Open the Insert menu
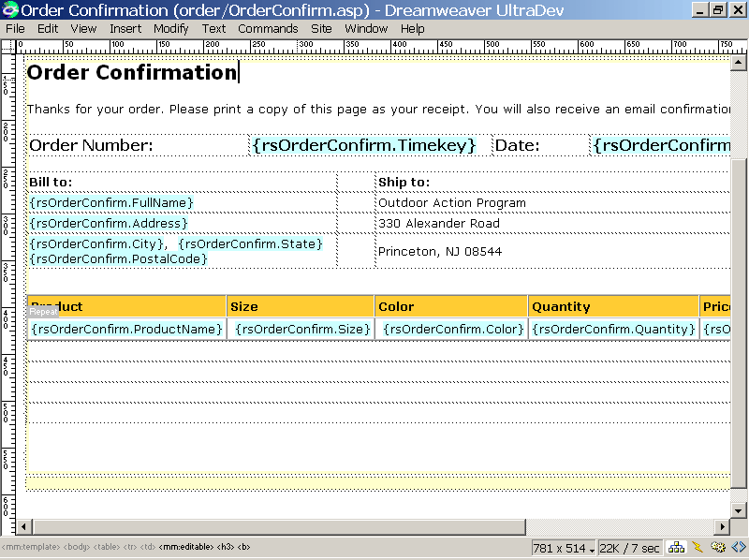749x560 pixels. 125,28
